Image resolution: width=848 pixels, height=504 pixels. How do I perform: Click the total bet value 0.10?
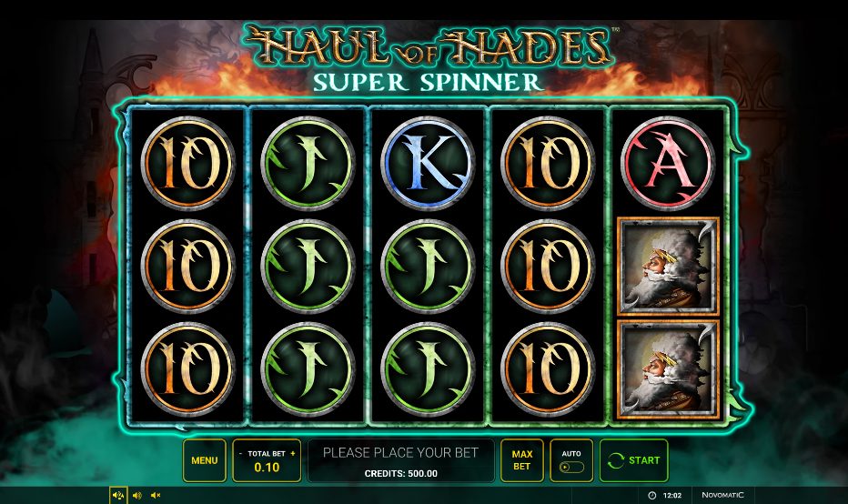[267, 468]
